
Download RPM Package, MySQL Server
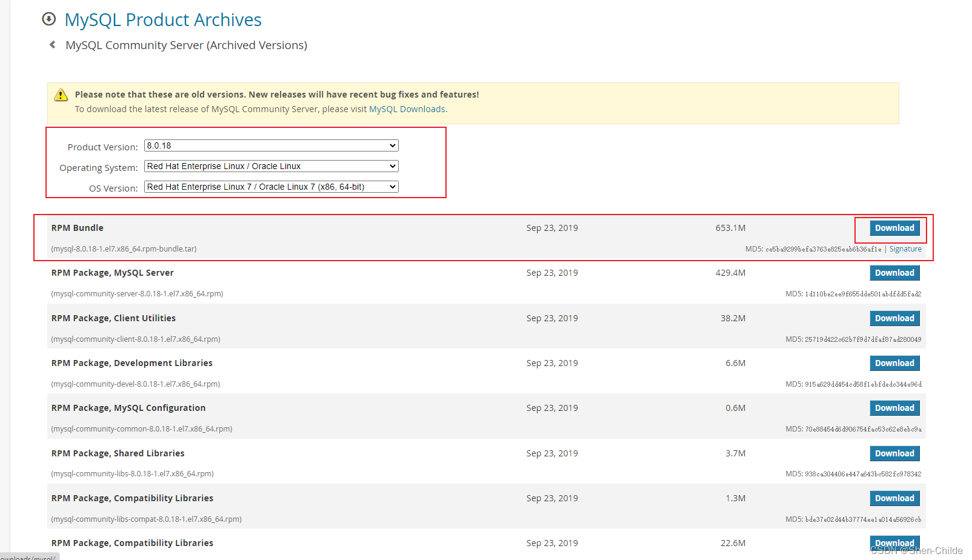point(894,273)
